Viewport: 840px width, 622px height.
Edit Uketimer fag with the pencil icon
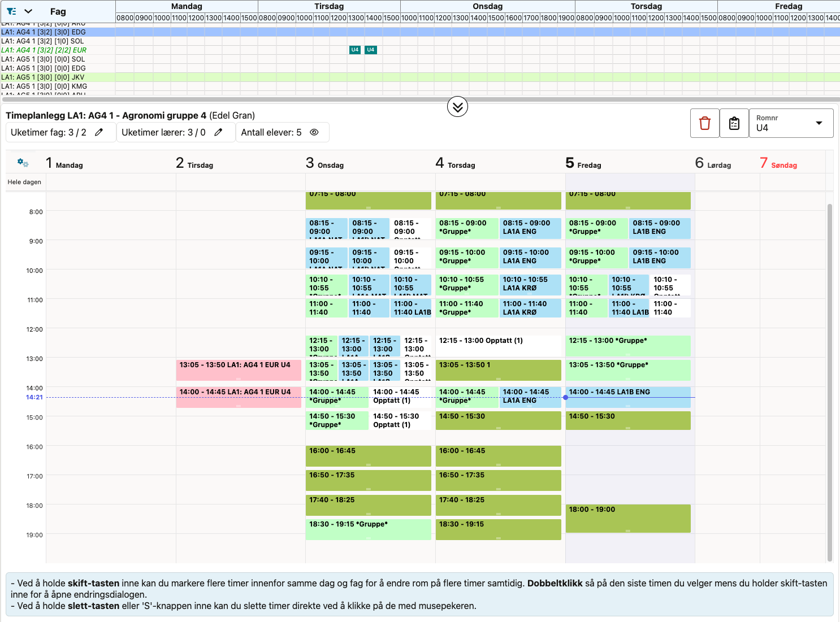[99, 132]
